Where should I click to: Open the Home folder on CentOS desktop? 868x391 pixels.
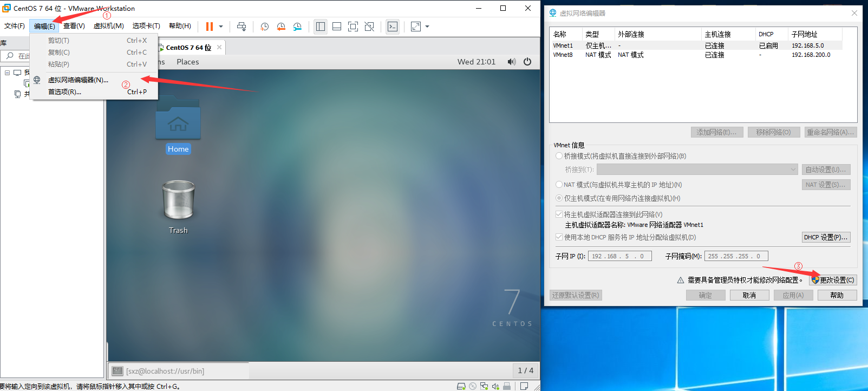tap(178, 126)
